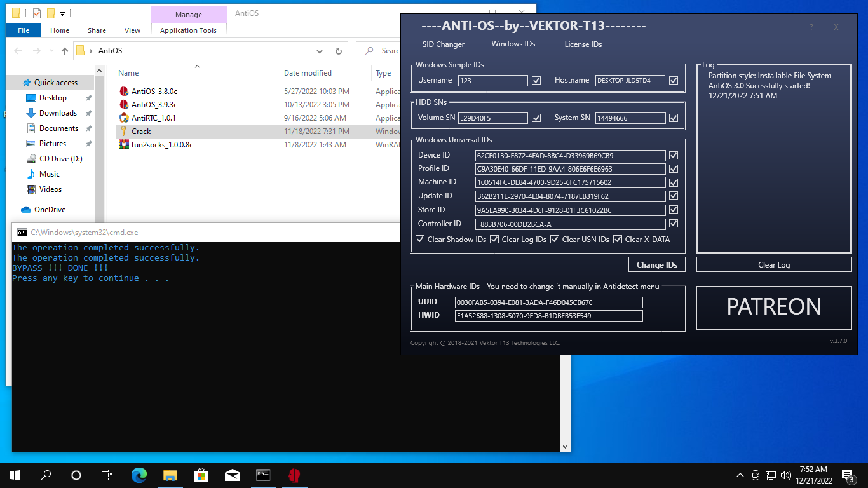Viewport: 868px width, 488px height.
Task: Open Videos folder in sidebar
Action: 50,189
